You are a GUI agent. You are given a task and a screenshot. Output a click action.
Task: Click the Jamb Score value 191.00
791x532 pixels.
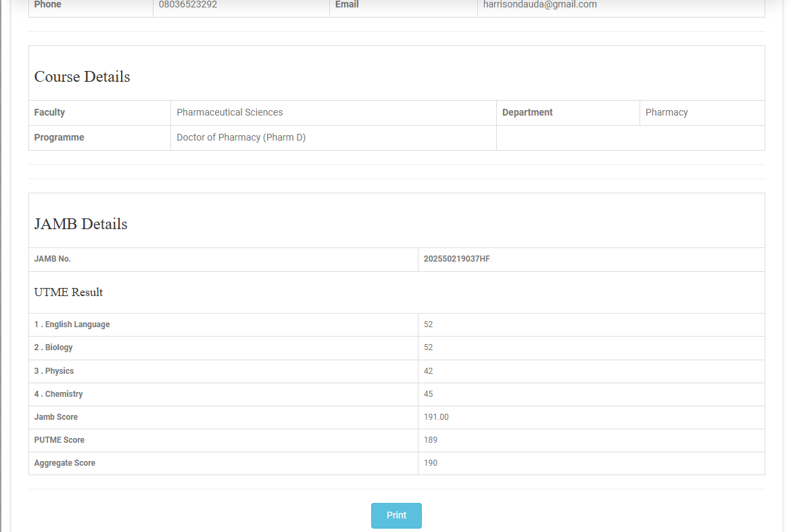coord(436,417)
